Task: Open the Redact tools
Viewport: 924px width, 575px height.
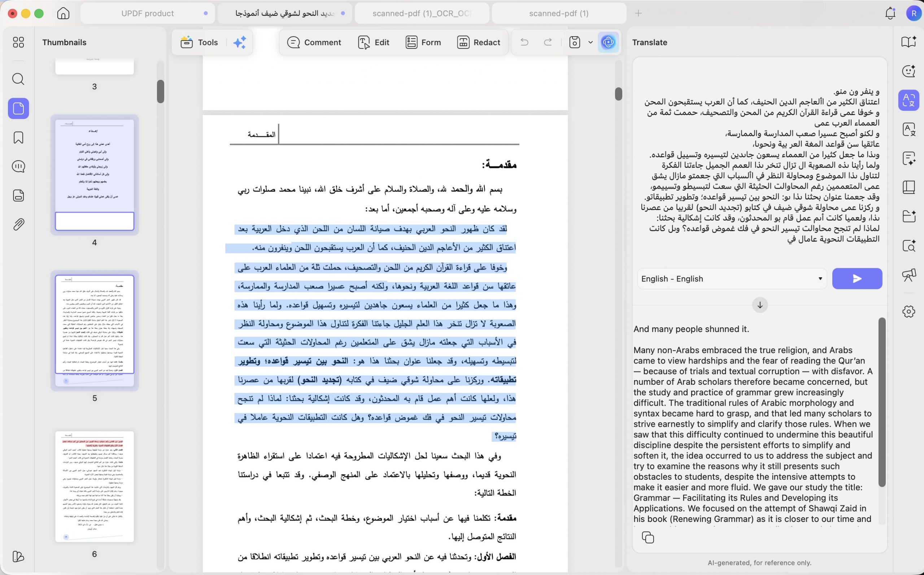Action: [479, 42]
